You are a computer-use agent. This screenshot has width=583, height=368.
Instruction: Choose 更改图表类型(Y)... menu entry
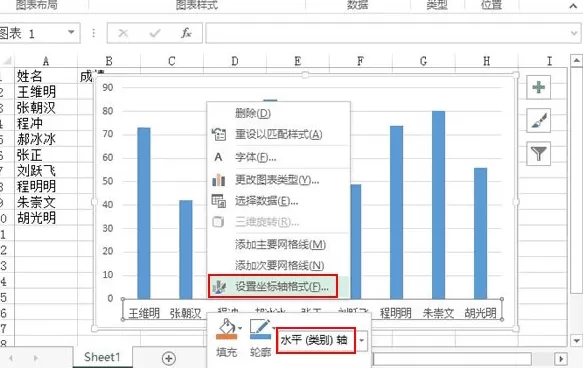coord(277,180)
